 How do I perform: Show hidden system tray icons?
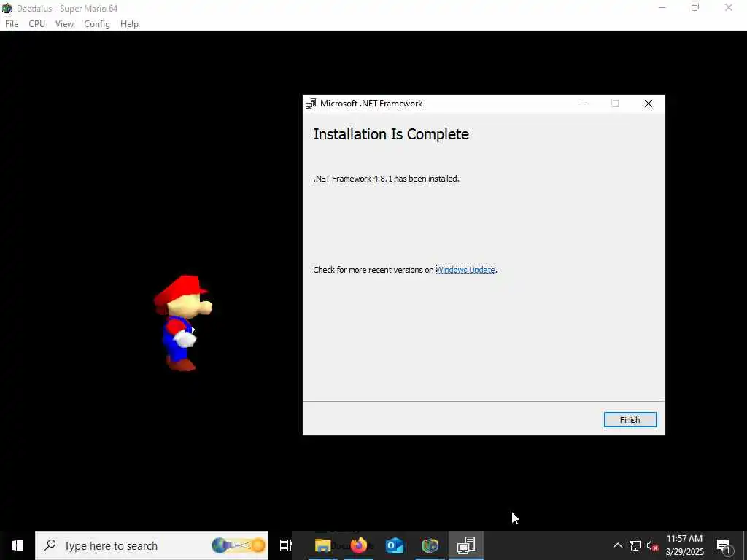[617, 545]
